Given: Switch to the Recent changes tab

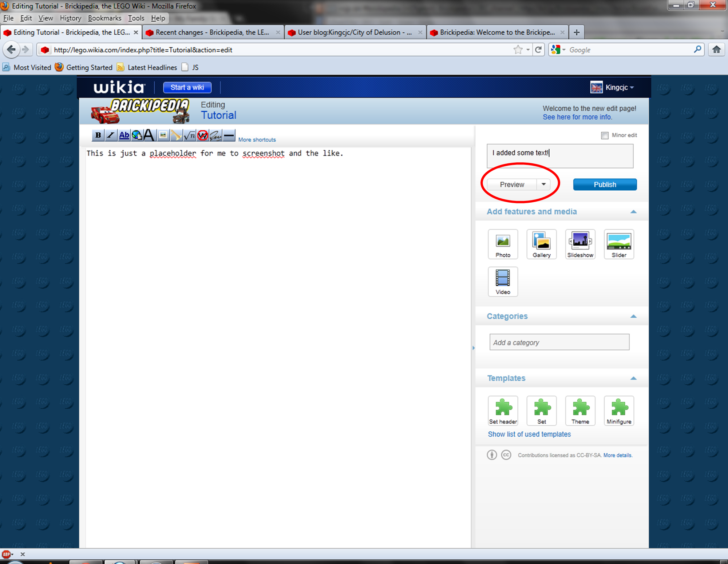Looking at the screenshot, I should 212,32.
